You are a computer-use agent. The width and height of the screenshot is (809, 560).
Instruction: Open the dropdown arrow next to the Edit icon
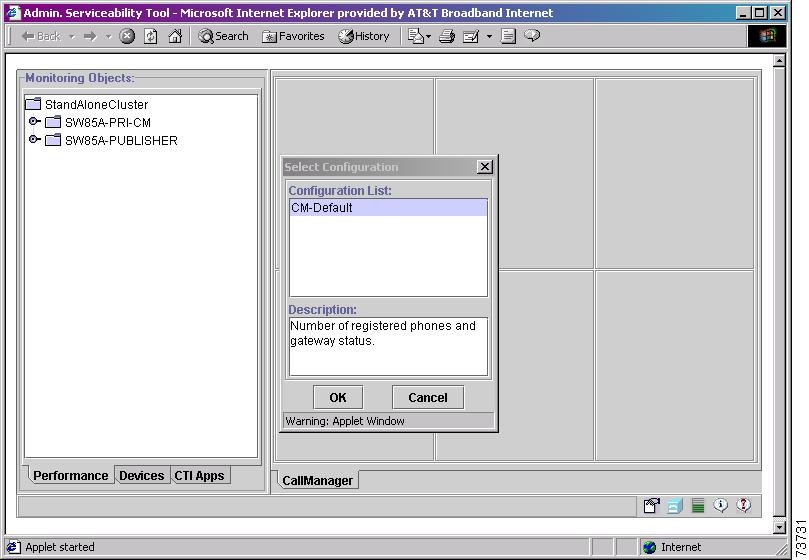[489, 37]
